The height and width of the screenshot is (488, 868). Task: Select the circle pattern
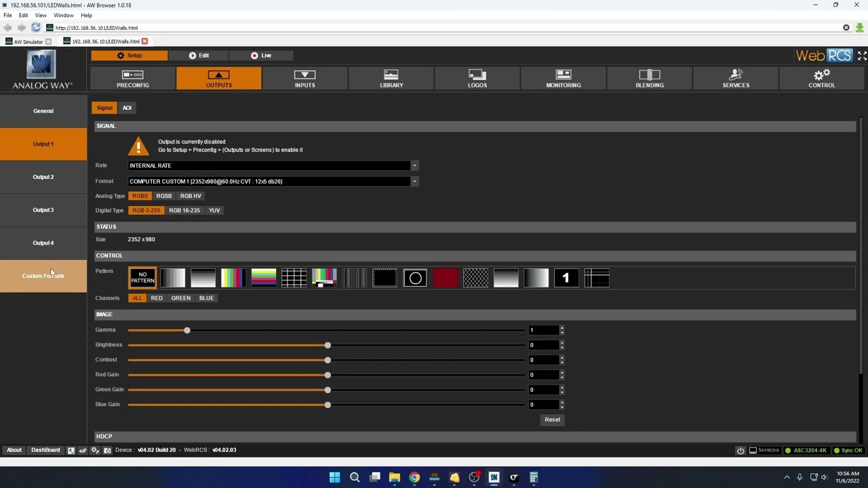tap(415, 278)
